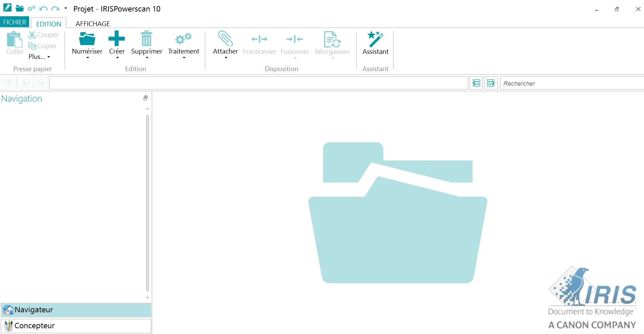This screenshot has height=334, width=644.
Task: Expand Réorganiser dropdown arrow
Action: 333,58
